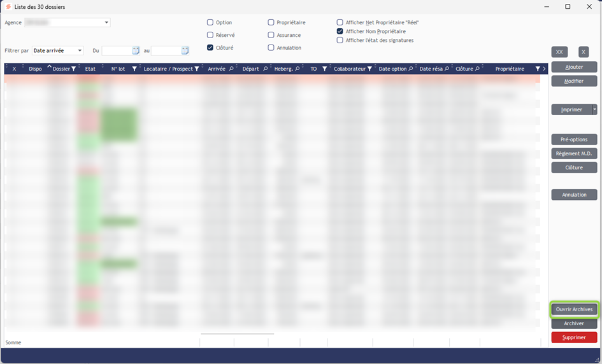Filter the Locataire / Prospect column
602x364 pixels.
197,69
